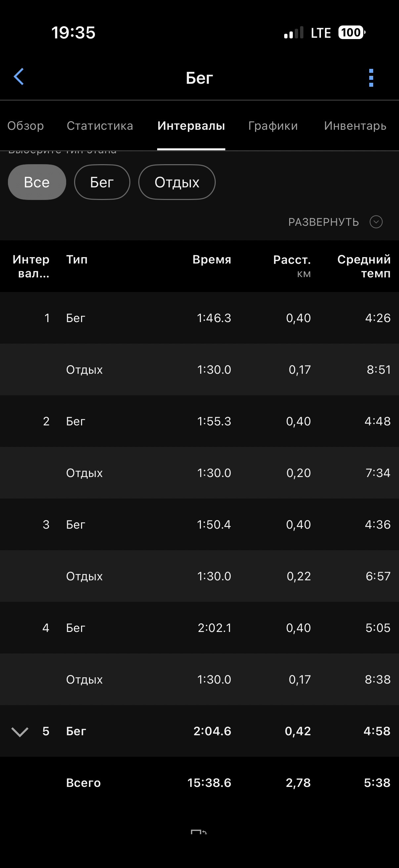Image resolution: width=399 pixels, height=868 pixels.
Task: Switch to the Статистика tab
Action: click(100, 126)
